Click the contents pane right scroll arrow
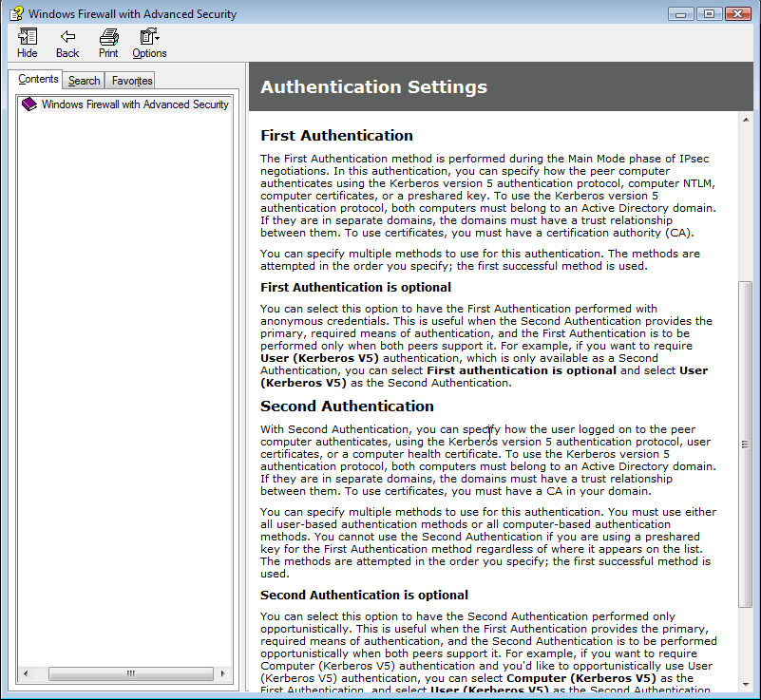Viewport: 761px width, 700px height. pos(222,673)
